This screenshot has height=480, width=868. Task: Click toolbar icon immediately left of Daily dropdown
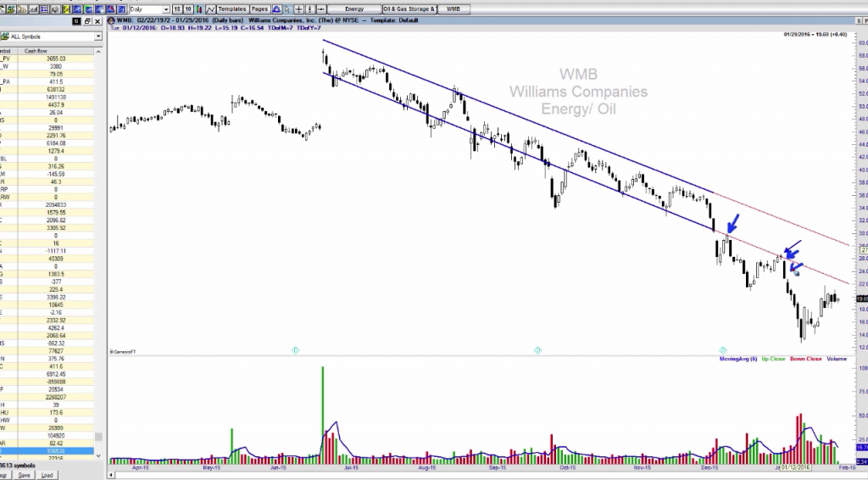(122, 9)
